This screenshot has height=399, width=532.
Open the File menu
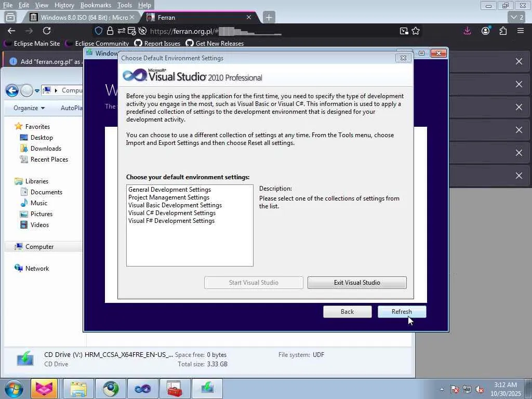(7, 5)
